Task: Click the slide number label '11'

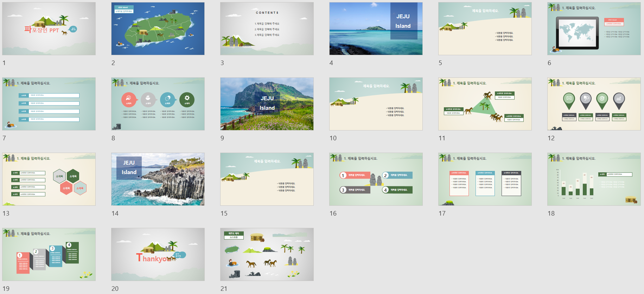Action: point(442,138)
